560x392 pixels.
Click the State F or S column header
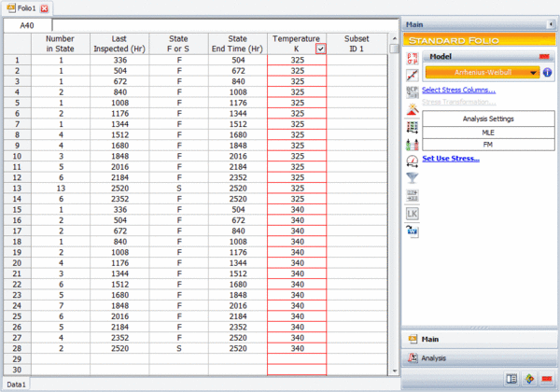pos(178,44)
